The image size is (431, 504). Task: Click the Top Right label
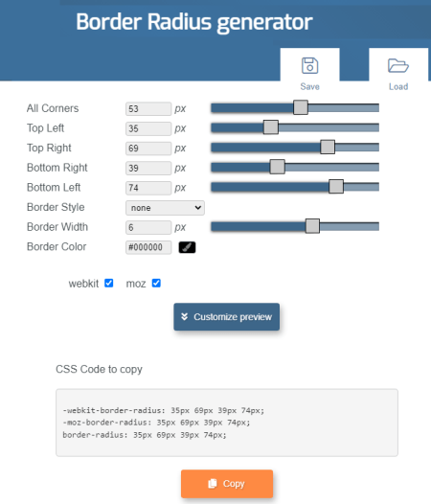49,148
